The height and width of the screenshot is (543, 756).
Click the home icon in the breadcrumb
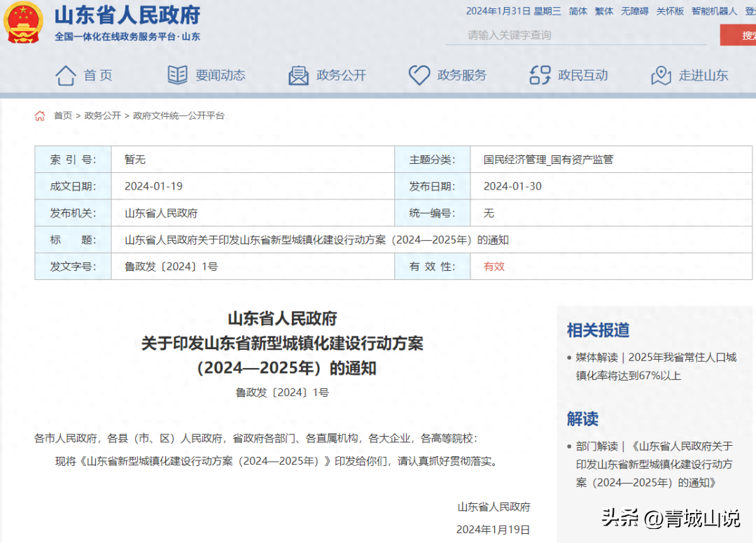[x=39, y=115]
